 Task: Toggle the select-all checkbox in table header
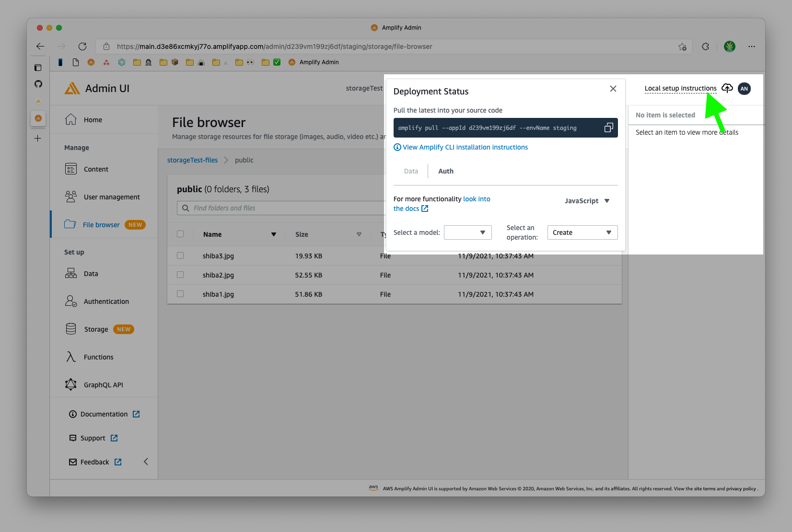(x=180, y=234)
